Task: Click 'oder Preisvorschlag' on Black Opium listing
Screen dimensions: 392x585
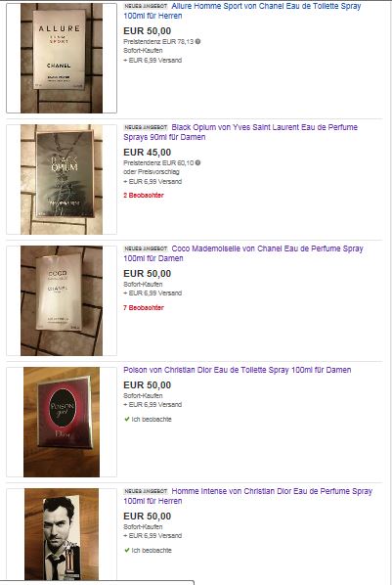Action: coord(152,171)
